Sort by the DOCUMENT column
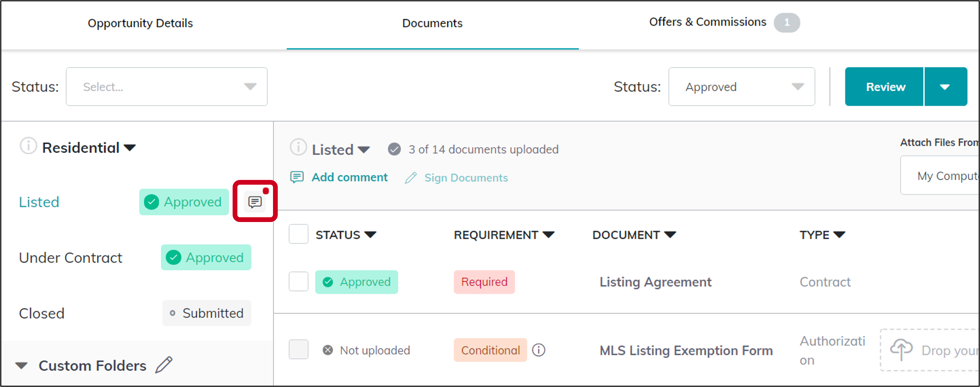 point(634,235)
